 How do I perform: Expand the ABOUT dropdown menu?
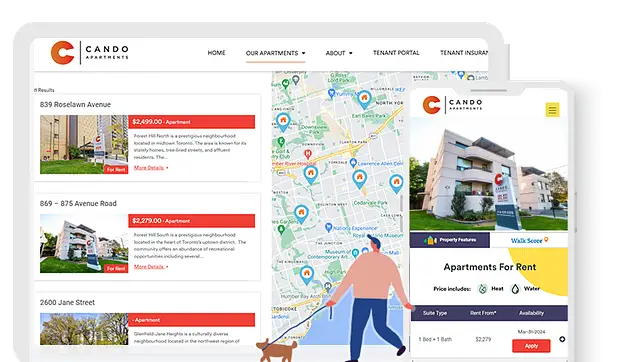coord(339,53)
